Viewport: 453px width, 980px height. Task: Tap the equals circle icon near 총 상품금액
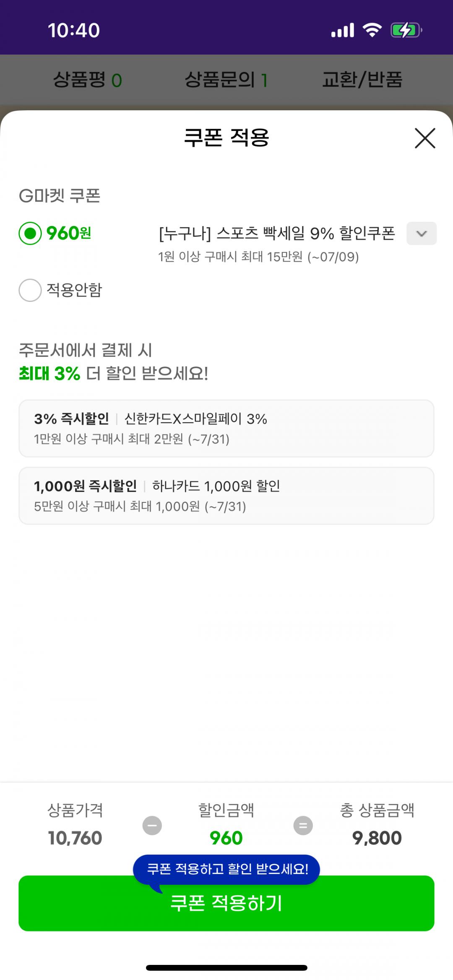click(303, 825)
